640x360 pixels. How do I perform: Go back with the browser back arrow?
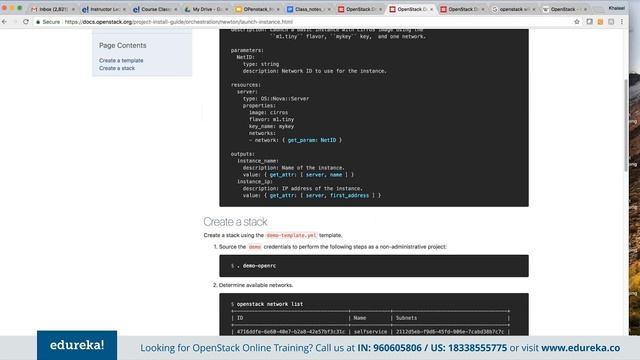click(x=4, y=22)
